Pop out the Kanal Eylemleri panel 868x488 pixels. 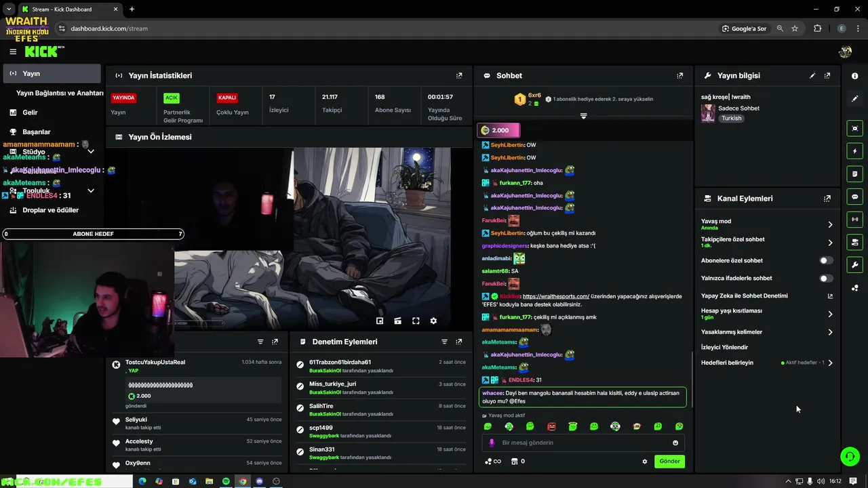tap(827, 199)
